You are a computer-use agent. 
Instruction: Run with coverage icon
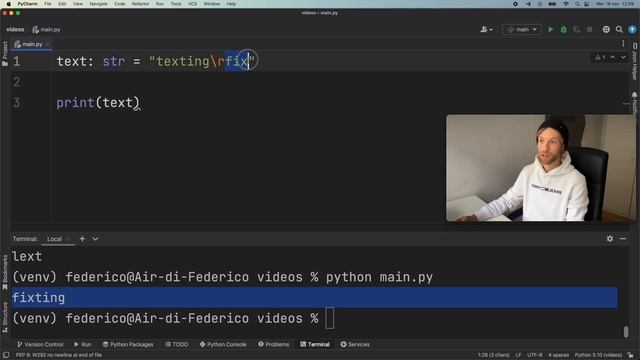pyautogui.click(x=576, y=29)
